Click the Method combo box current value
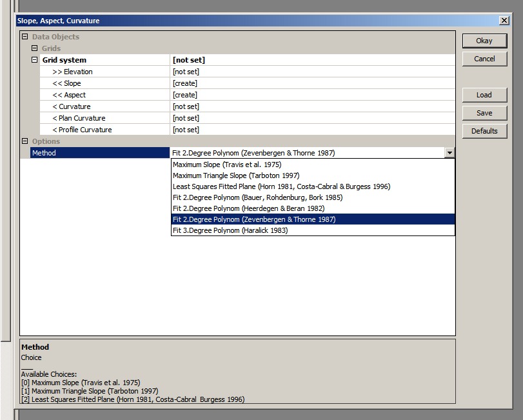The image size is (523, 420). [x=308, y=153]
